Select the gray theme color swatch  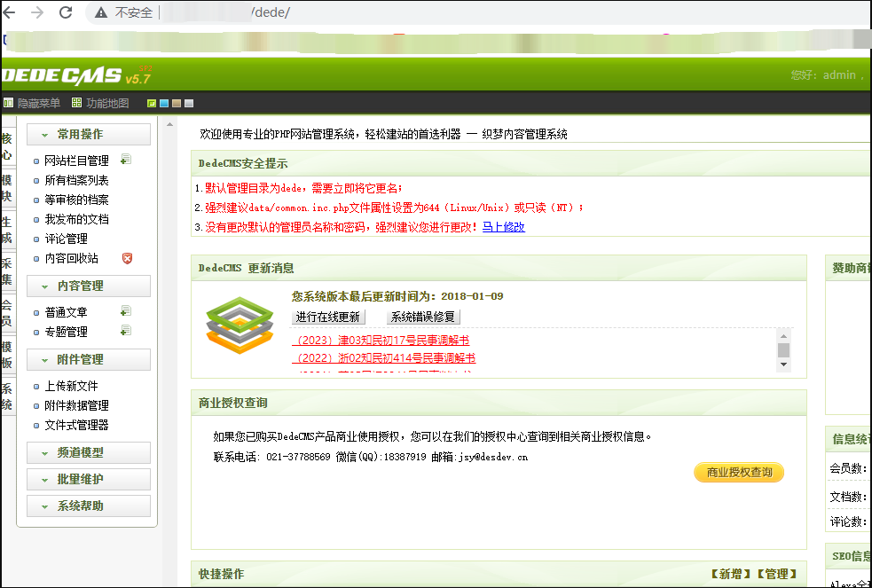pos(189,104)
